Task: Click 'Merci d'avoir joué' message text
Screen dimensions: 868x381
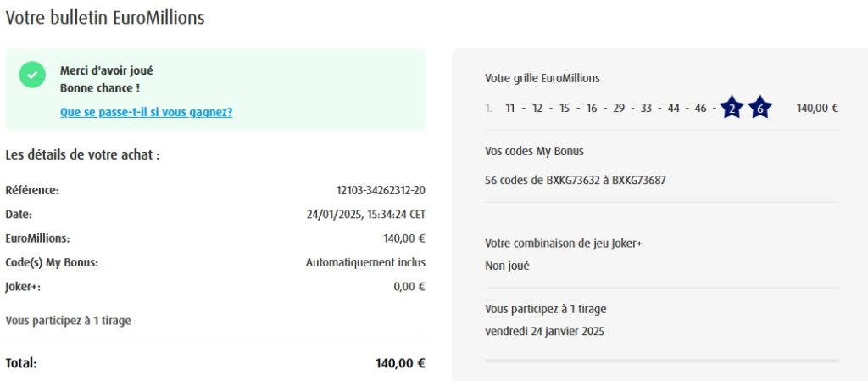Action: click(107, 70)
